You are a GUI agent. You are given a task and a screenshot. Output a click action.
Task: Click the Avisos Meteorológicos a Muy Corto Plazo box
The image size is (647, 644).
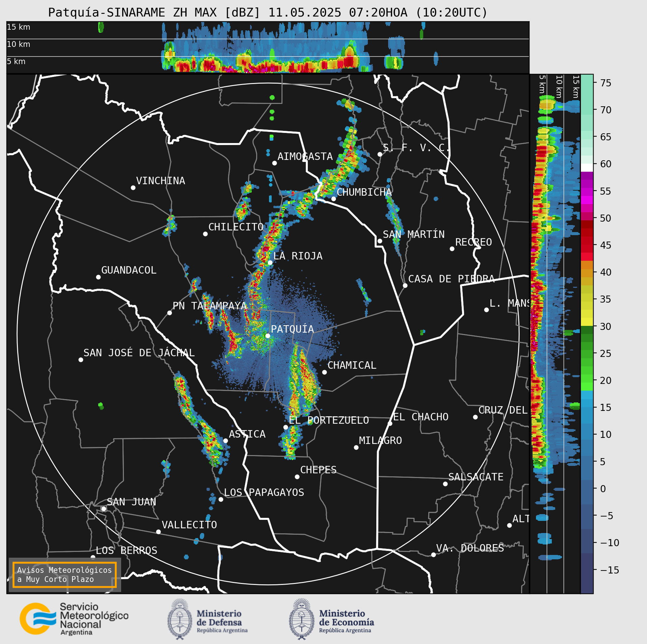tap(64, 575)
